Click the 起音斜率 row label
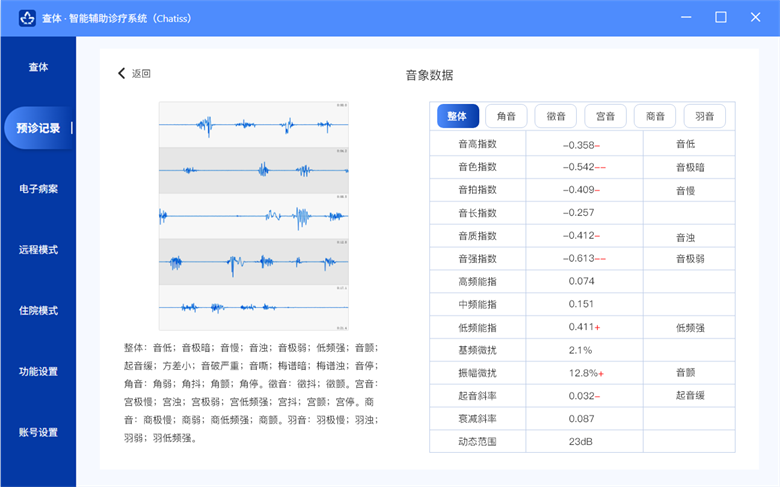This screenshot has width=780, height=487. pos(478,396)
